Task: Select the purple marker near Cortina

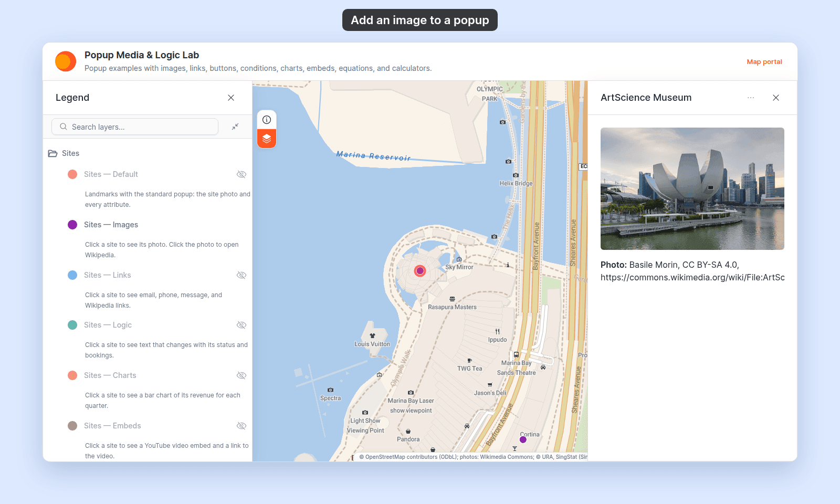Action: [x=523, y=439]
